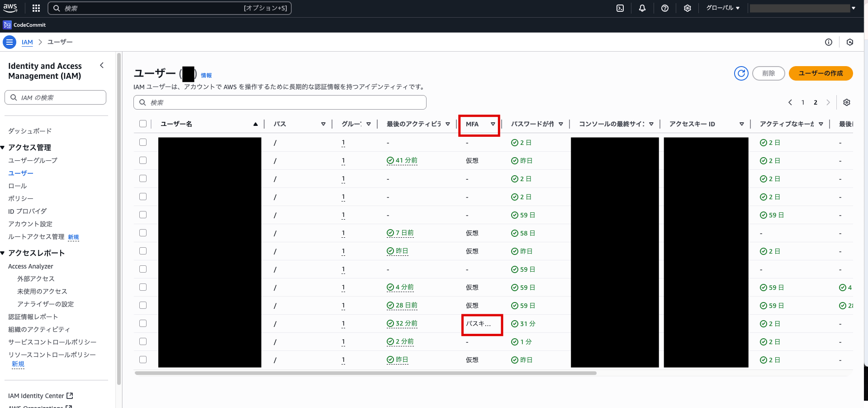Open the notifications bell

tap(642, 8)
